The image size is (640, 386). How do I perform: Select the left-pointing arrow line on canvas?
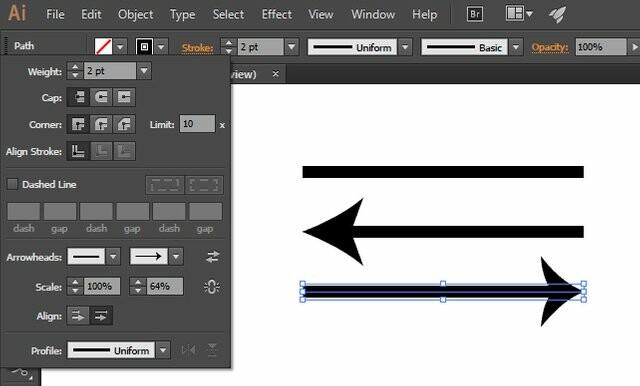click(x=443, y=231)
